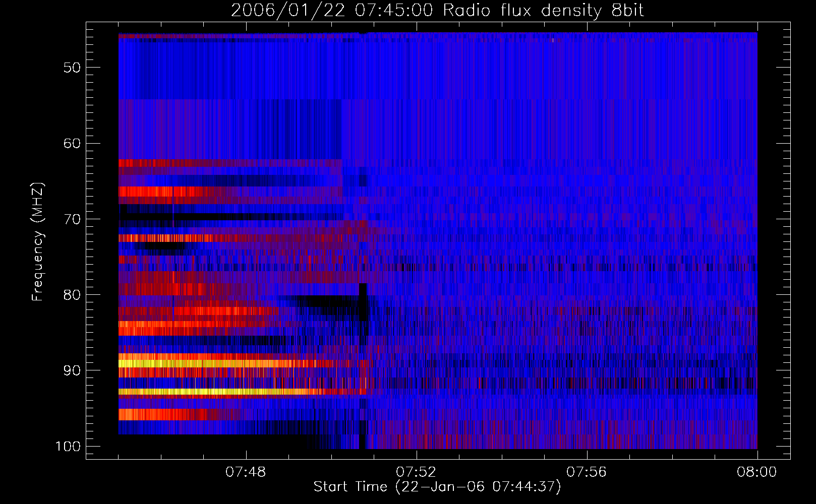The image size is (816, 504).
Task: Click the 80 frequency tick label
Action: tap(72, 295)
